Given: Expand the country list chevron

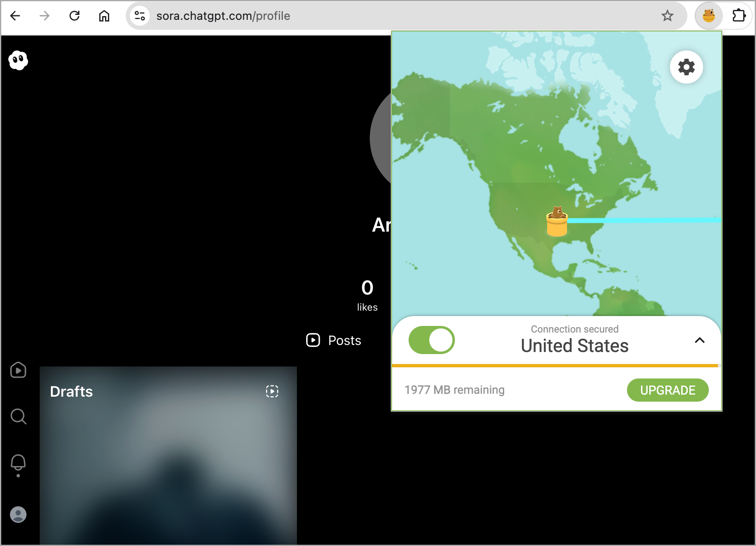Looking at the screenshot, I should coord(699,340).
